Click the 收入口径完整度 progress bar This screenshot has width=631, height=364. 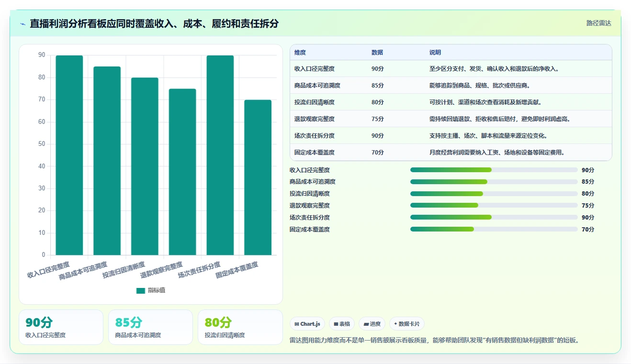pyautogui.click(x=494, y=170)
